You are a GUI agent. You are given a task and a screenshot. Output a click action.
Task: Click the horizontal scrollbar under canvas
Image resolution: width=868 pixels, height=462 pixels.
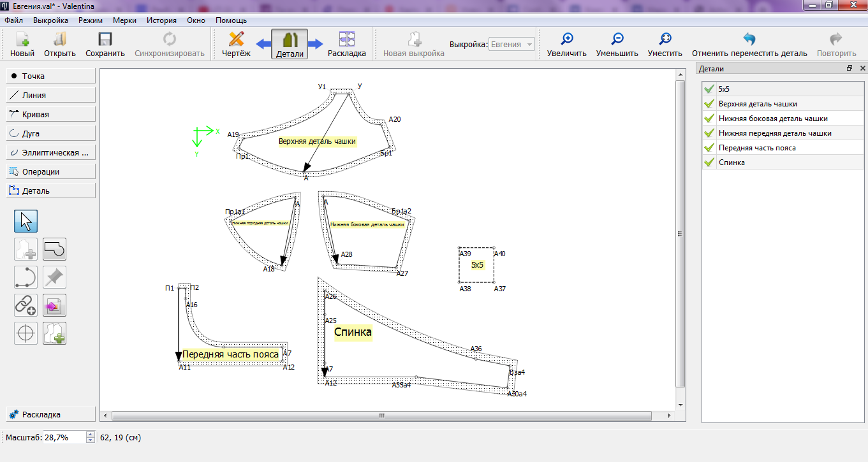381,415
